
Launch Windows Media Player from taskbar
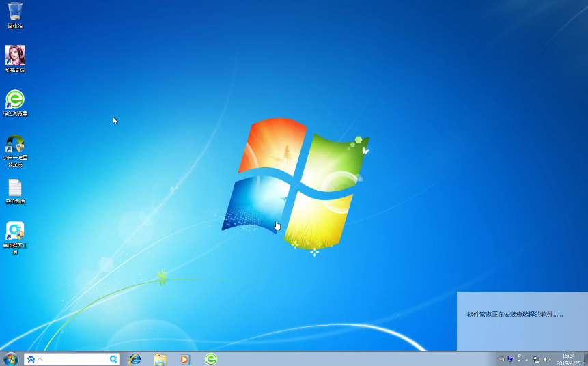[184, 359]
